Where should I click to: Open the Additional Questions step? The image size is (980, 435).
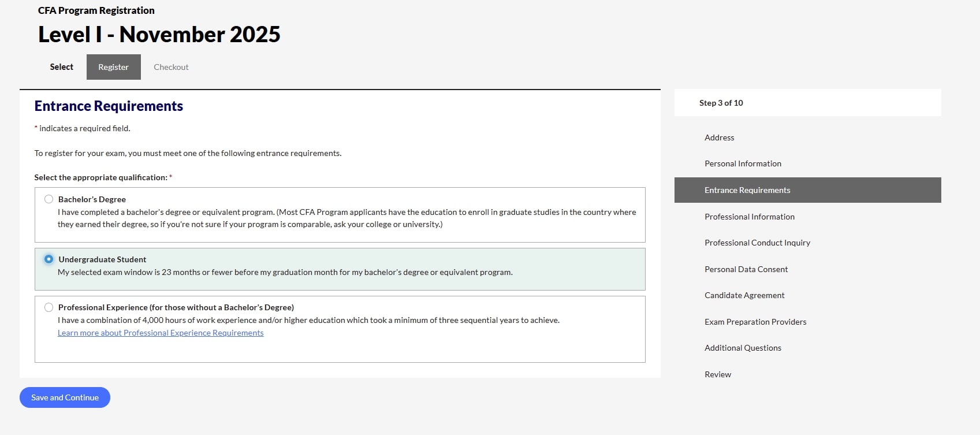[x=743, y=348]
